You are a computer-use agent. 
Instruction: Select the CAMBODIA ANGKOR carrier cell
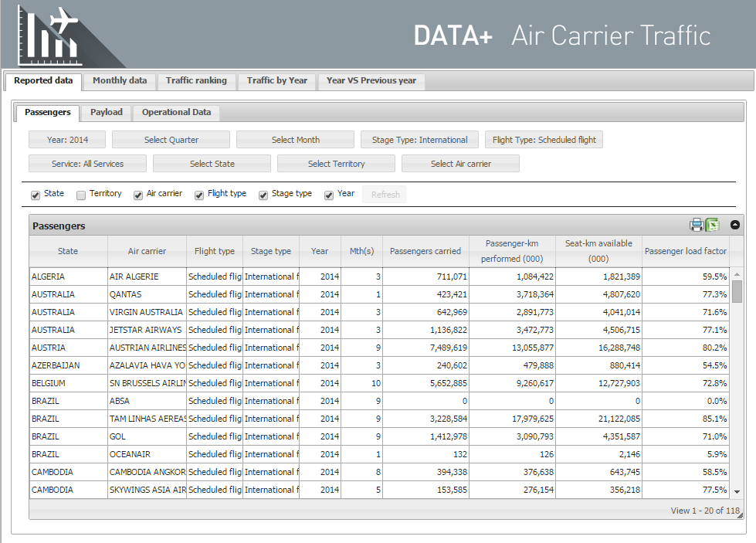tap(147, 472)
